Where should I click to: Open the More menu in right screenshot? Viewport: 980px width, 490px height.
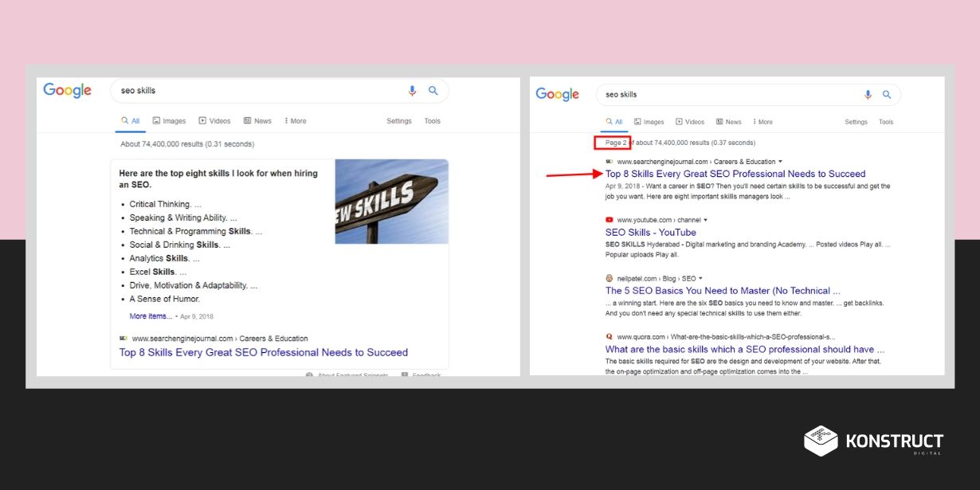[x=762, y=122]
